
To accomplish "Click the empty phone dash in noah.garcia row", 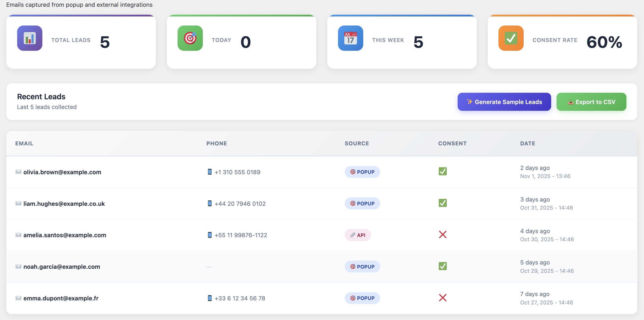I will (209, 267).
